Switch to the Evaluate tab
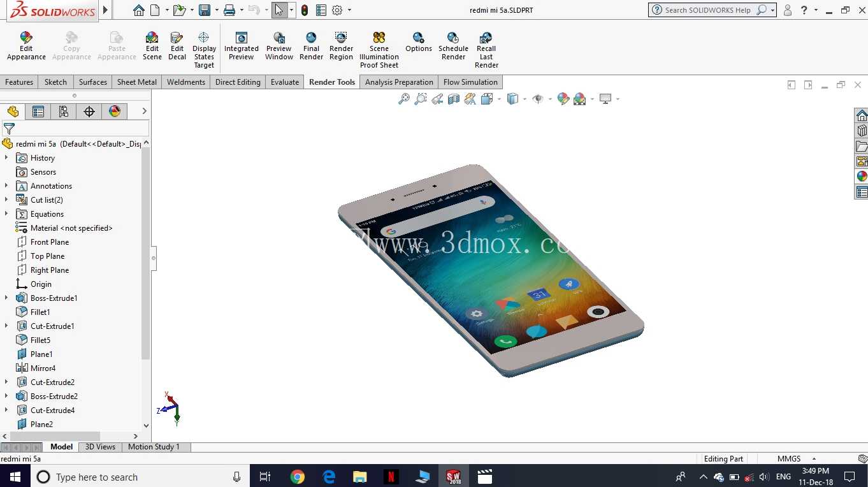Viewport: 868px width, 487px height. (x=285, y=82)
